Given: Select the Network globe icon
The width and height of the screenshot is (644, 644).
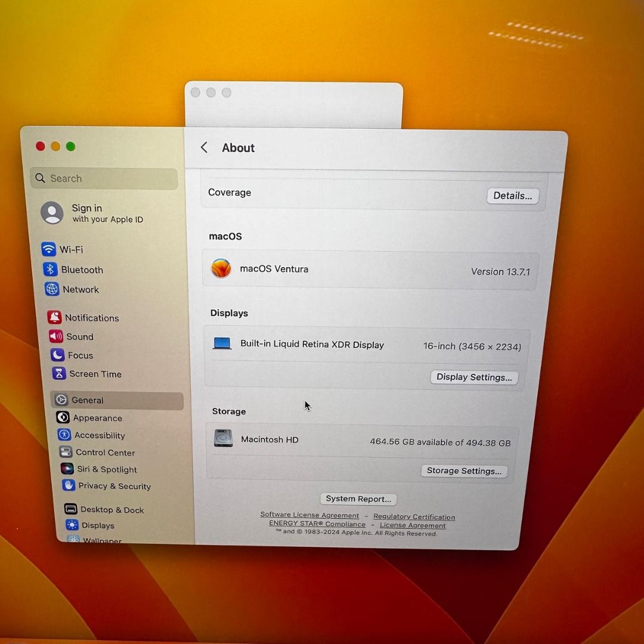Looking at the screenshot, I should (52, 289).
